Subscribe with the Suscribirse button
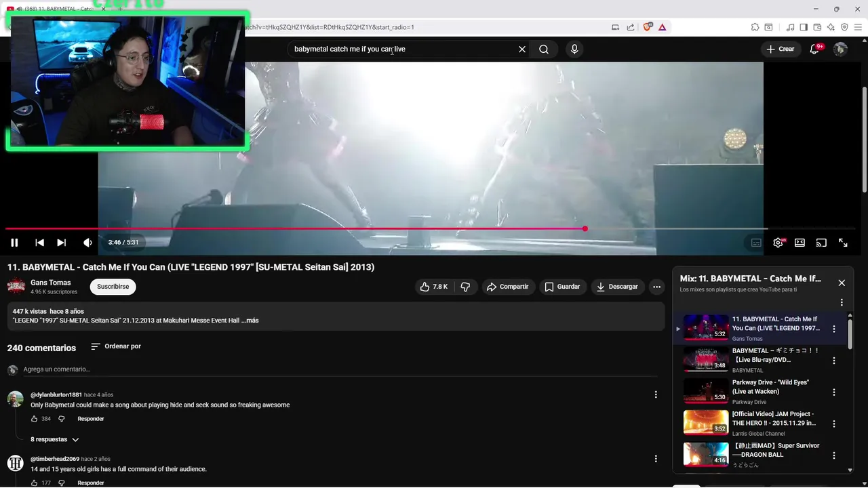The width and height of the screenshot is (868, 488). pyautogui.click(x=113, y=287)
